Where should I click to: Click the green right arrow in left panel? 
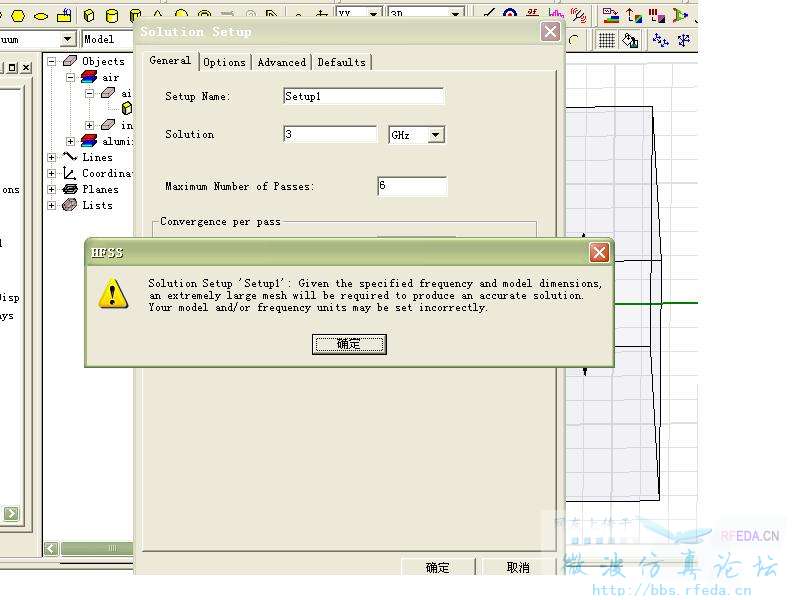[x=11, y=513]
